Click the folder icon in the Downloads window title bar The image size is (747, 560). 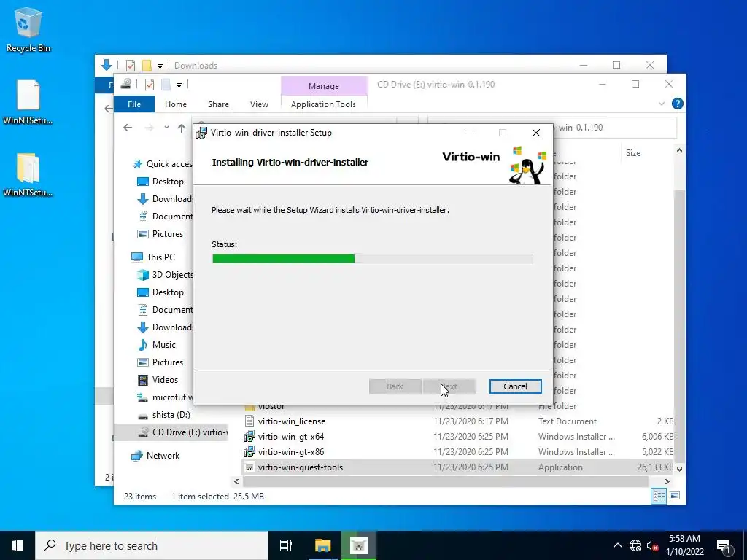147,65
